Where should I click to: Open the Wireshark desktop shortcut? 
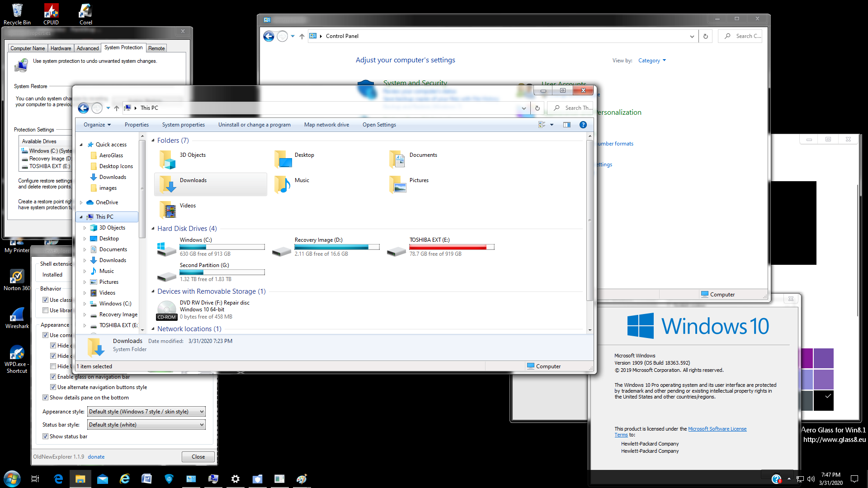point(17,318)
